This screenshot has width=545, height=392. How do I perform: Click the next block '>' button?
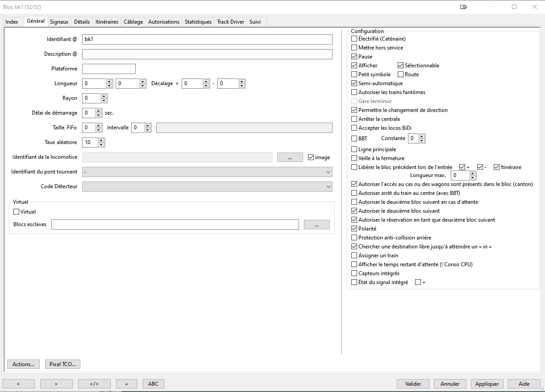56,384
